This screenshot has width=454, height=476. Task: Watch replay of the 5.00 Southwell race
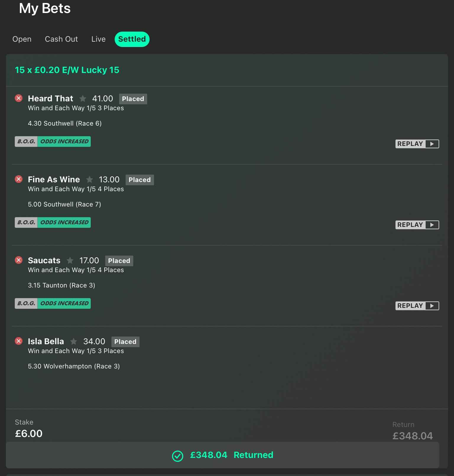click(x=417, y=225)
